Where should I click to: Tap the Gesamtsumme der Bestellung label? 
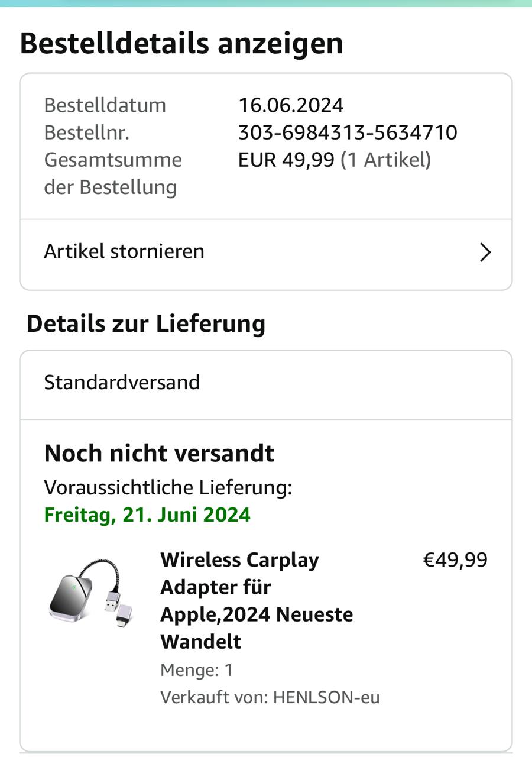click(112, 173)
